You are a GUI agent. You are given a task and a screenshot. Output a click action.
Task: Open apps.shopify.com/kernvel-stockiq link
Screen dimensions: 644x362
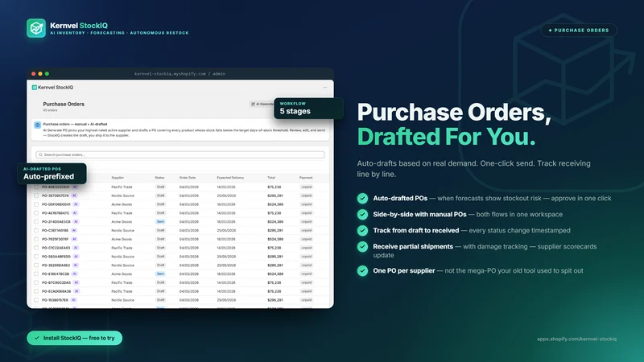coord(576,339)
